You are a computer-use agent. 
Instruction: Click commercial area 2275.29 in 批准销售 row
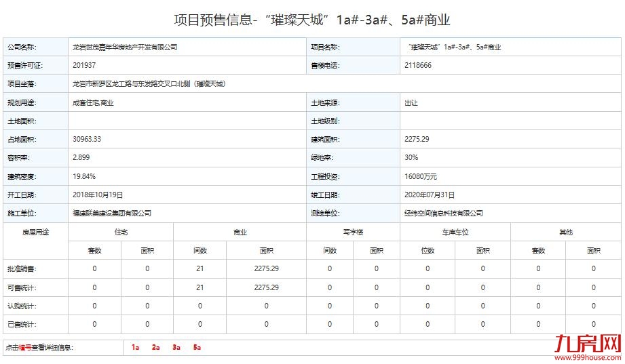pos(266,269)
